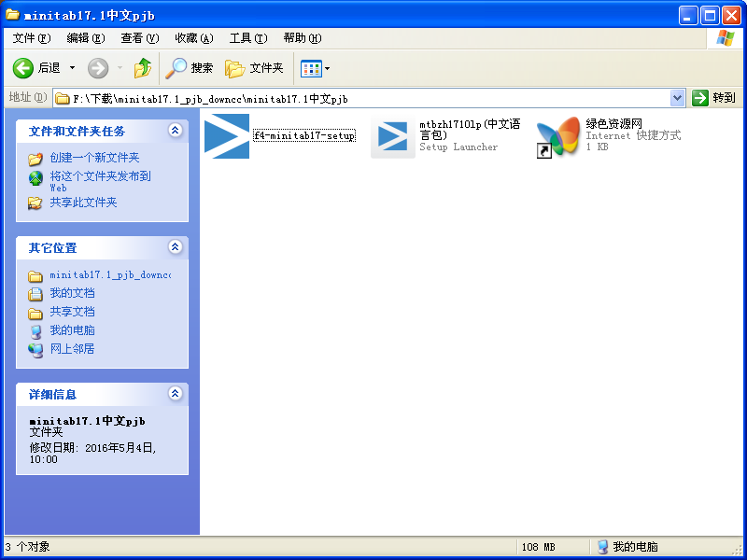Open the 查看(V) menu
The width and height of the screenshot is (747, 560).
click(139, 38)
